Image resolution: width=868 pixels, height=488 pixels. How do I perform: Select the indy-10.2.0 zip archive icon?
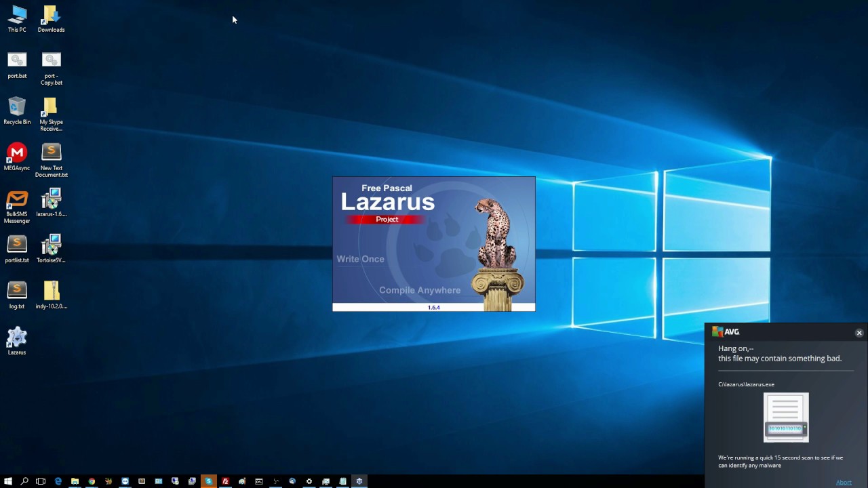pyautogui.click(x=51, y=296)
